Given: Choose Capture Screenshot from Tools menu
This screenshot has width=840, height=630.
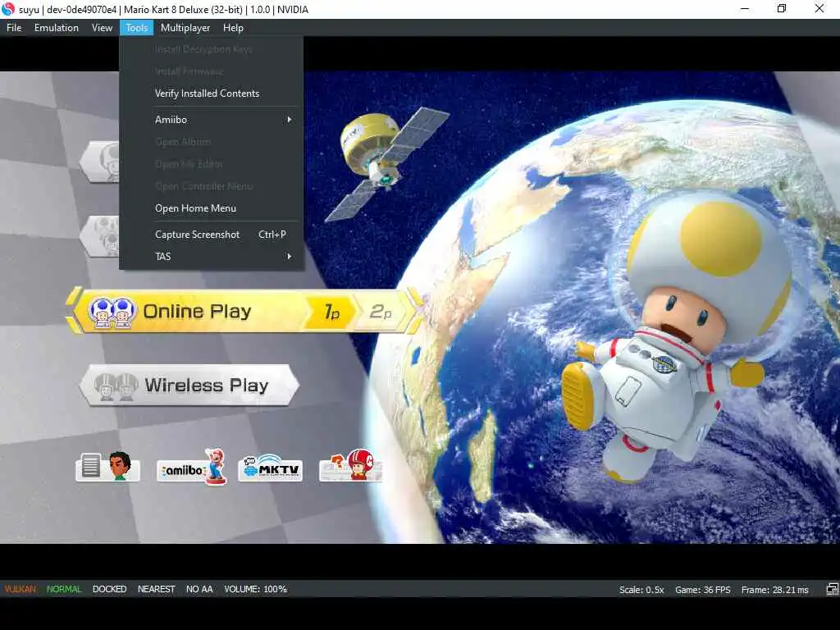Looking at the screenshot, I should 212,235.
